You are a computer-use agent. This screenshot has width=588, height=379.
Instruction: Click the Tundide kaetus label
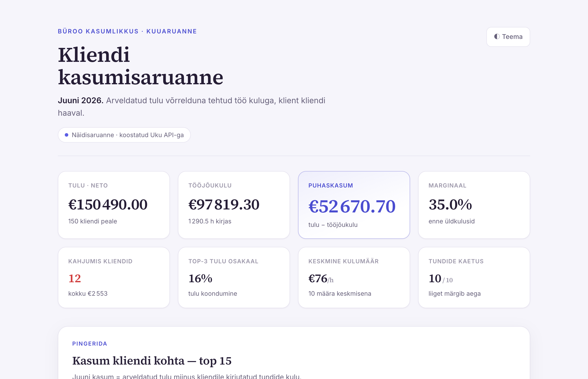456,261
